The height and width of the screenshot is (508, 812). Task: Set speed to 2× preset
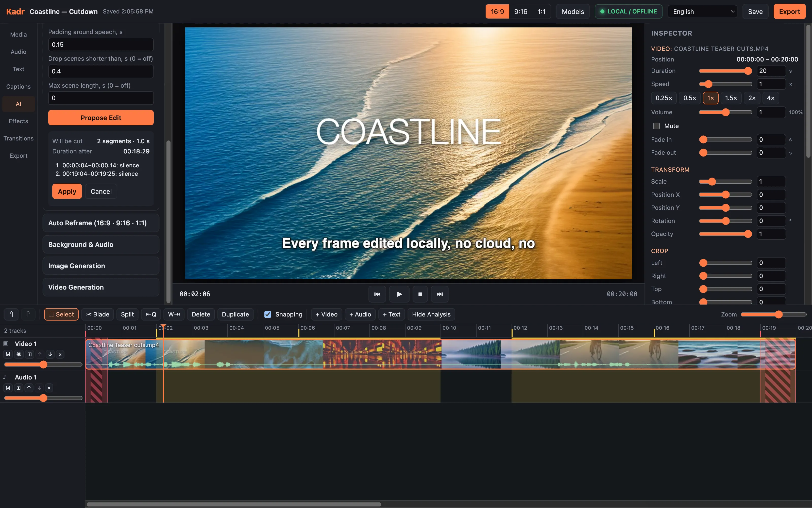(752, 98)
